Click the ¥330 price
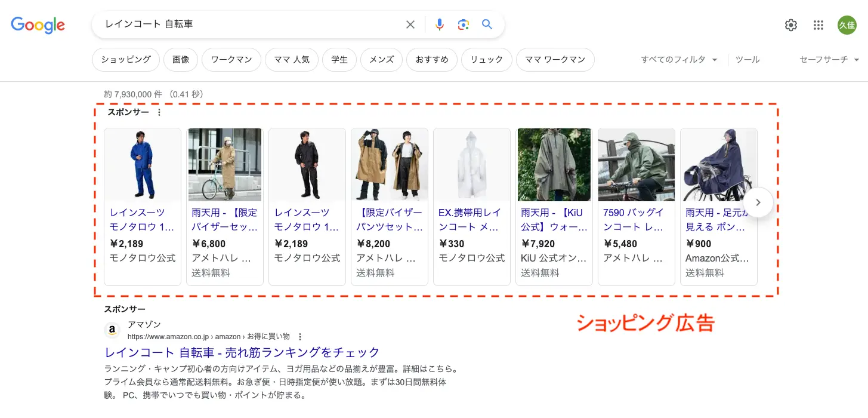The width and height of the screenshot is (868, 418). pos(452,244)
